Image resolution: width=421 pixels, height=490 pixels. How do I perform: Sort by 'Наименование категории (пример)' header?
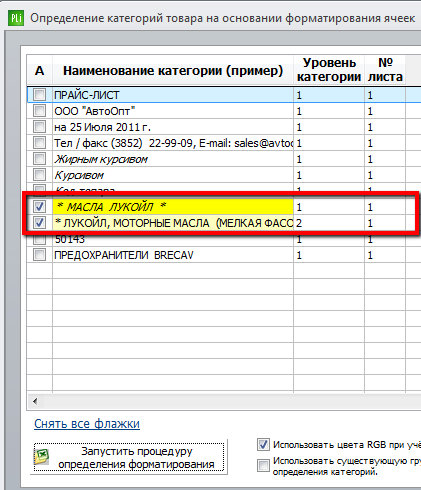pyautogui.click(x=173, y=70)
